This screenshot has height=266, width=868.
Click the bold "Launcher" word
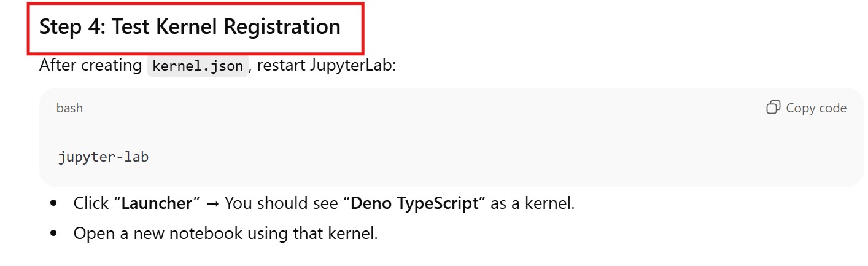[x=157, y=203]
